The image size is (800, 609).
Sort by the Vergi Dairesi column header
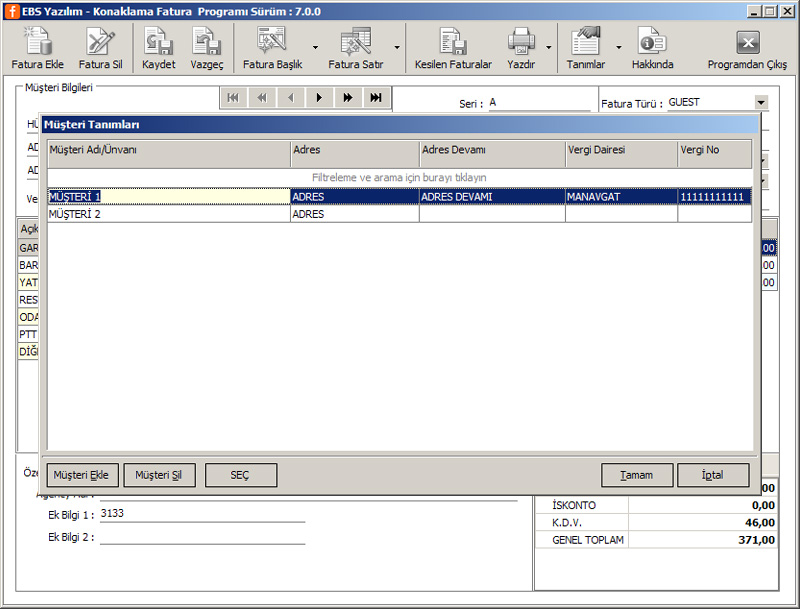pyautogui.click(x=622, y=154)
